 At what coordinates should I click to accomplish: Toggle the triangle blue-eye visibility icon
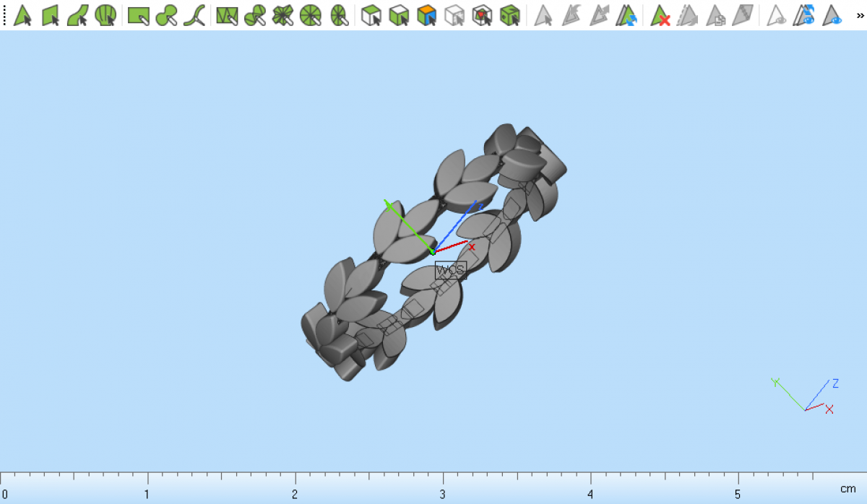[832, 15]
